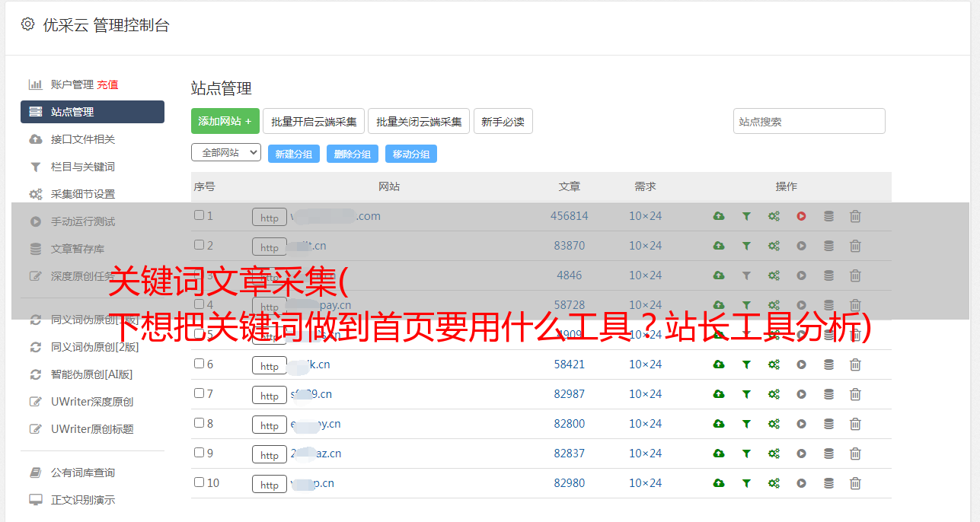This screenshot has height=522, width=980.
Task: Run manual test for site row 2
Action: [801, 246]
